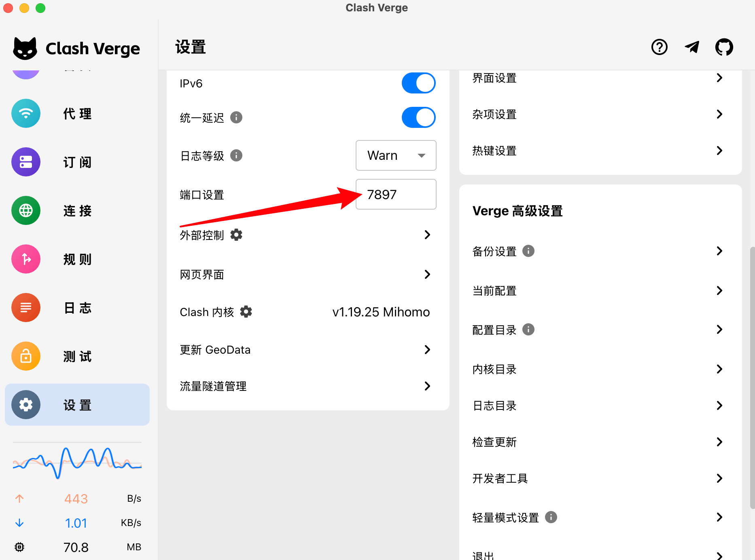Screen dimensions: 755x560
Task: Click 检查更新
Action: (x=600, y=442)
